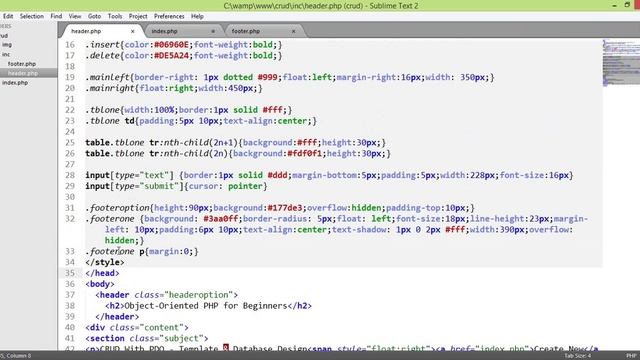
Task: Open the Help menu
Action: pyautogui.click(x=197, y=16)
